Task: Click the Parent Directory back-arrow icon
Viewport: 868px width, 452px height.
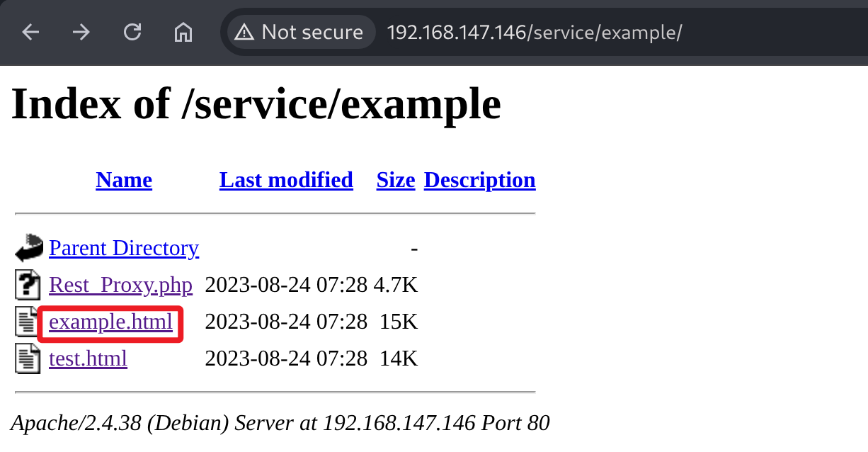Action: [x=28, y=248]
